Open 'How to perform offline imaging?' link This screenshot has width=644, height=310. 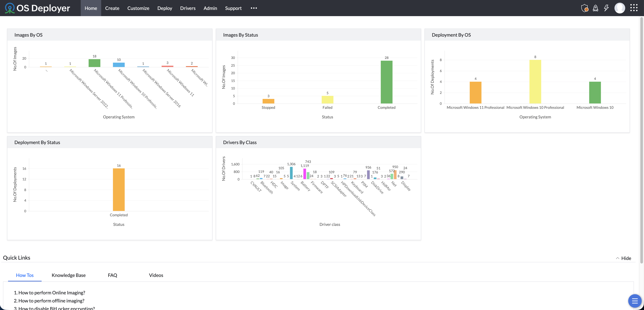tap(49, 300)
